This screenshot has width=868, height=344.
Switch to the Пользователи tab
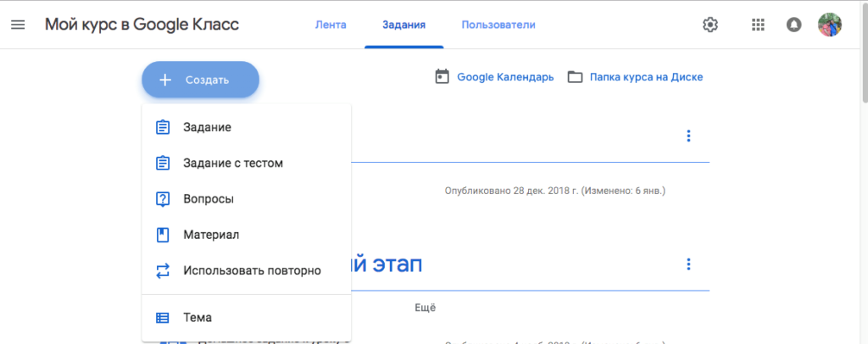tap(498, 25)
